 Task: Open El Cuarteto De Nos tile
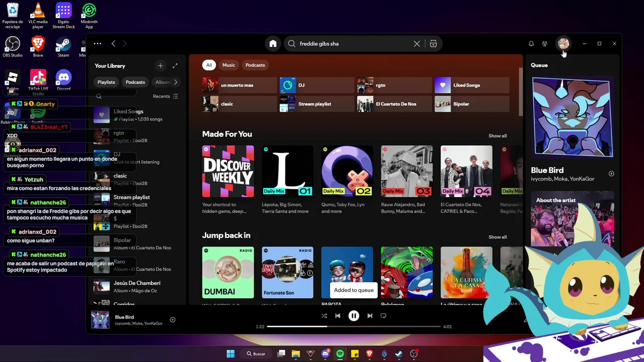pyautogui.click(x=394, y=104)
